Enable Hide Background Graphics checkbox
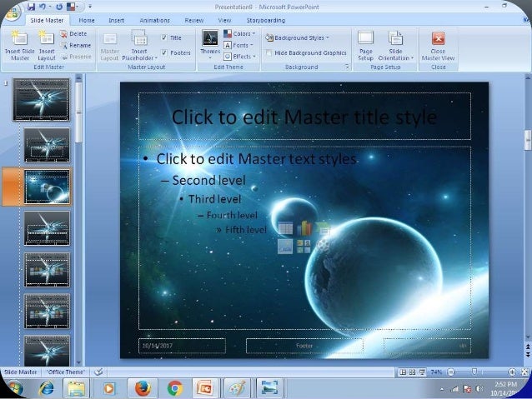 coord(269,52)
